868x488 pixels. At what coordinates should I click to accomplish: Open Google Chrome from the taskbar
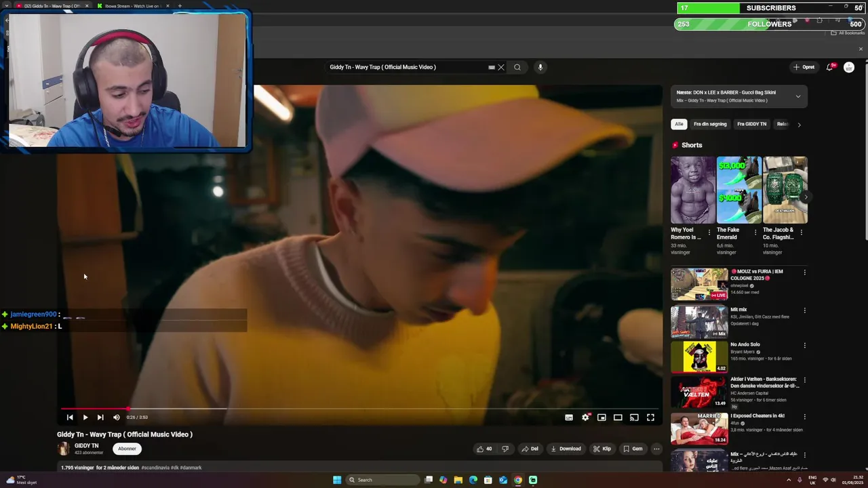pos(518,480)
